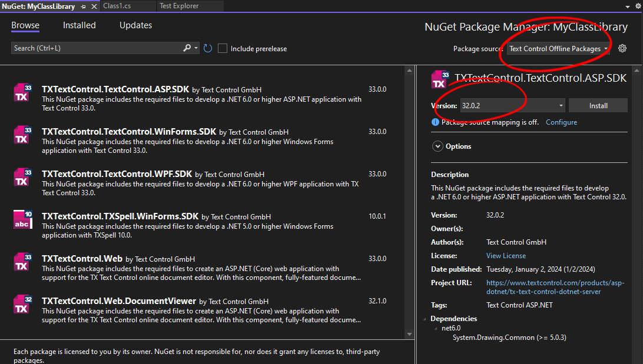The image size is (643, 364).
Task: Click the search magnifier icon
Action: coord(187,48)
